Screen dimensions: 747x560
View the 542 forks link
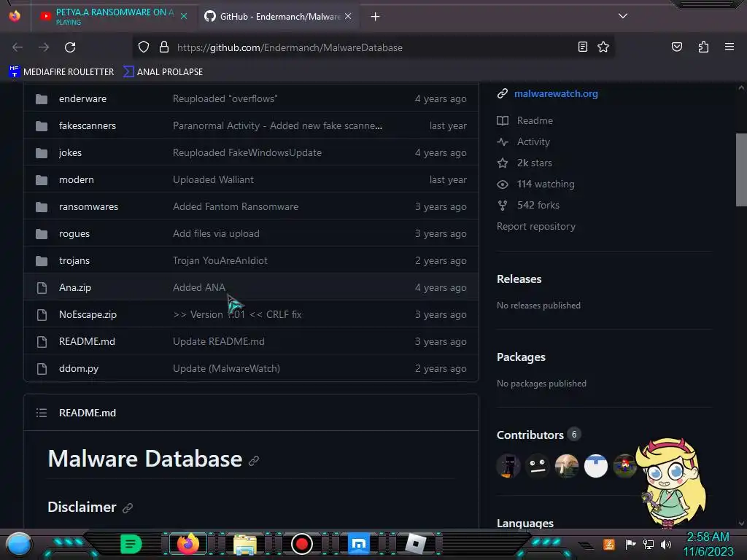(538, 205)
